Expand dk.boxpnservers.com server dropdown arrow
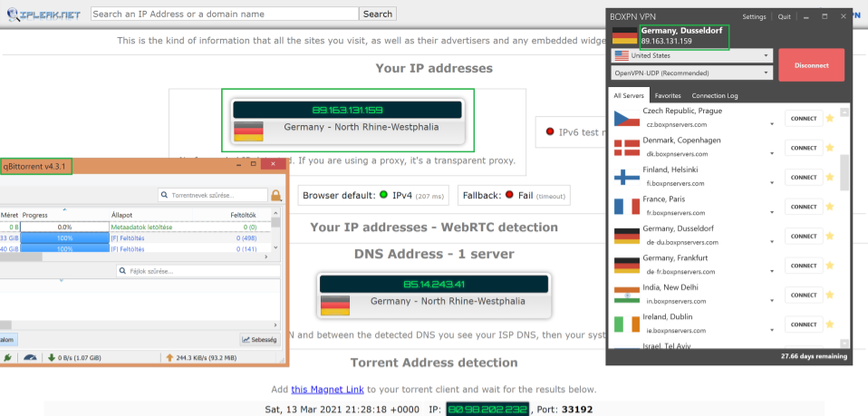The height and width of the screenshot is (416, 868). 772,154
